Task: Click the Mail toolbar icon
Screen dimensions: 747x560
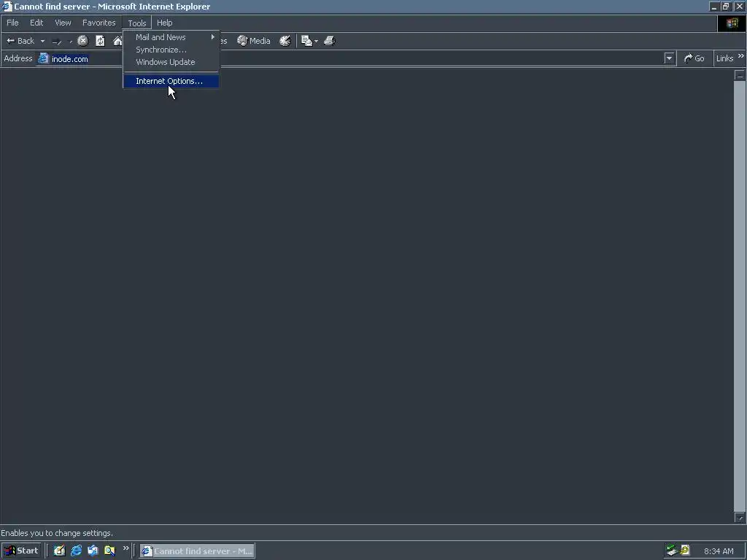Action: 307,41
